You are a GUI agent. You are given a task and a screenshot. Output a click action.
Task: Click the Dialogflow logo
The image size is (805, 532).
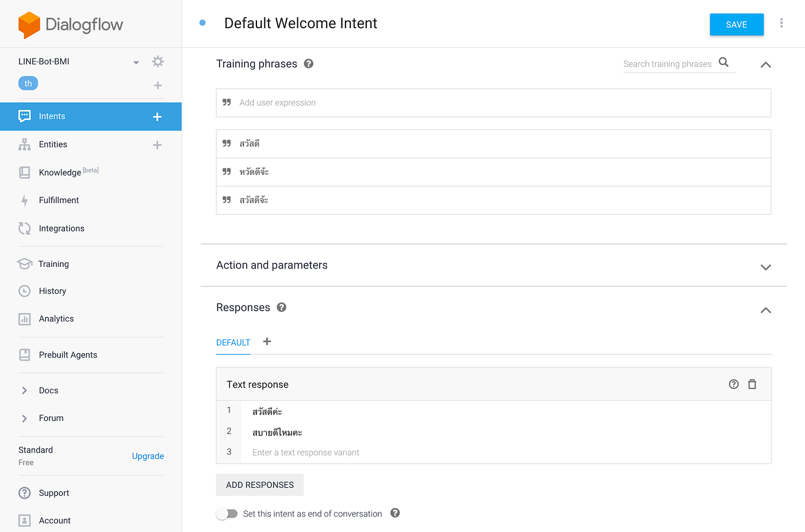[x=70, y=24]
